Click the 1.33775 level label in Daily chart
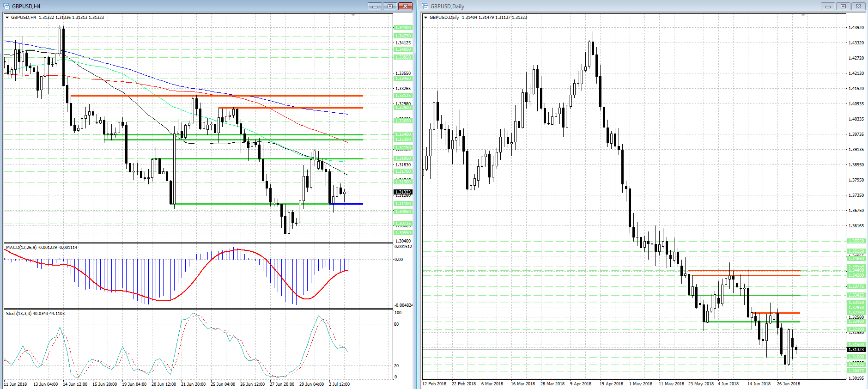The width and height of the screenshot is (868, 389). (x=856, y=286)
